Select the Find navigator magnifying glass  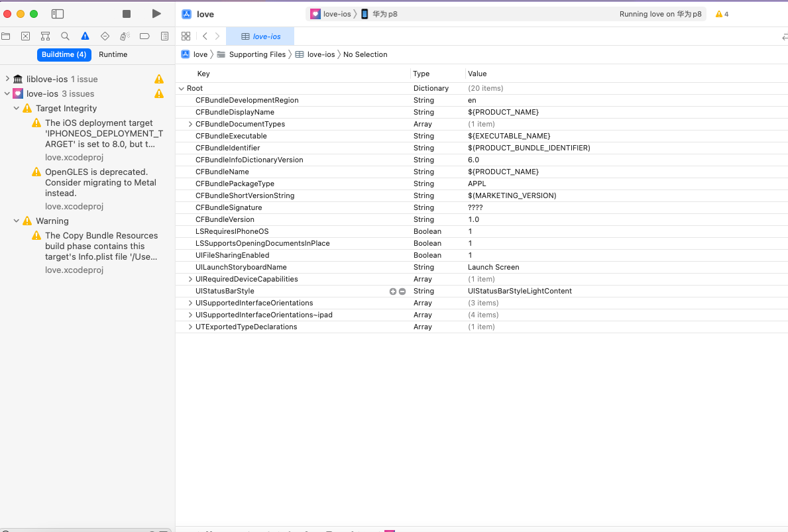[64, 36]
